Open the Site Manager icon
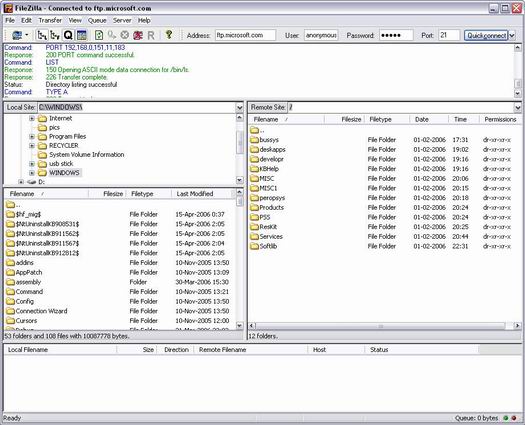Image resolution: width=525 pixels, height=425 pixels. pos(17,35)
